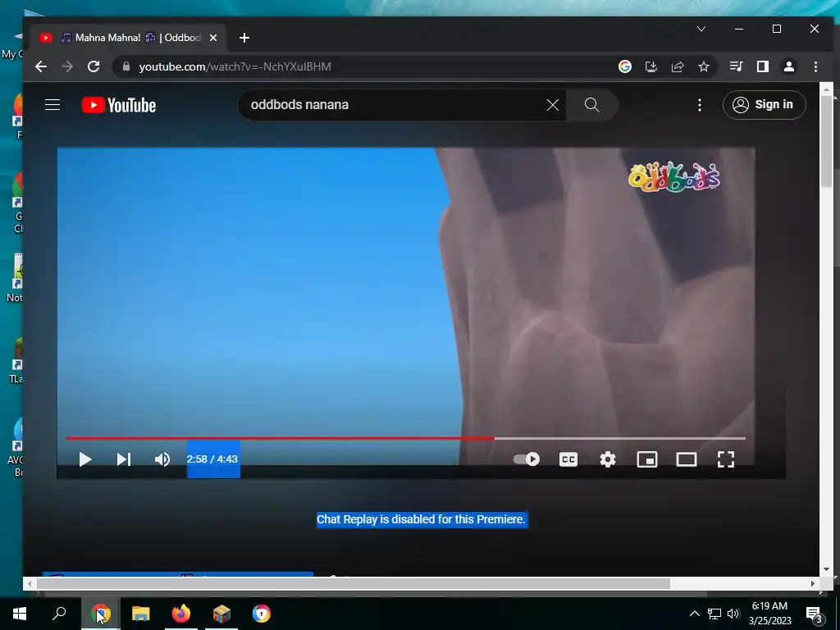Open a new Chrome tab
Viewport: 840px width, 630px height.
tap(244, 38)
